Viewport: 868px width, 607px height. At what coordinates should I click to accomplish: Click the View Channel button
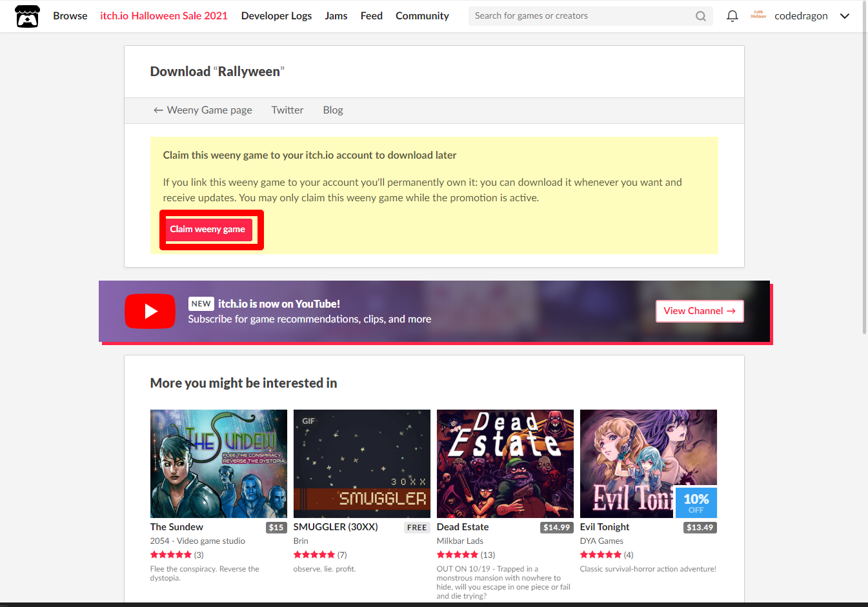700,311
